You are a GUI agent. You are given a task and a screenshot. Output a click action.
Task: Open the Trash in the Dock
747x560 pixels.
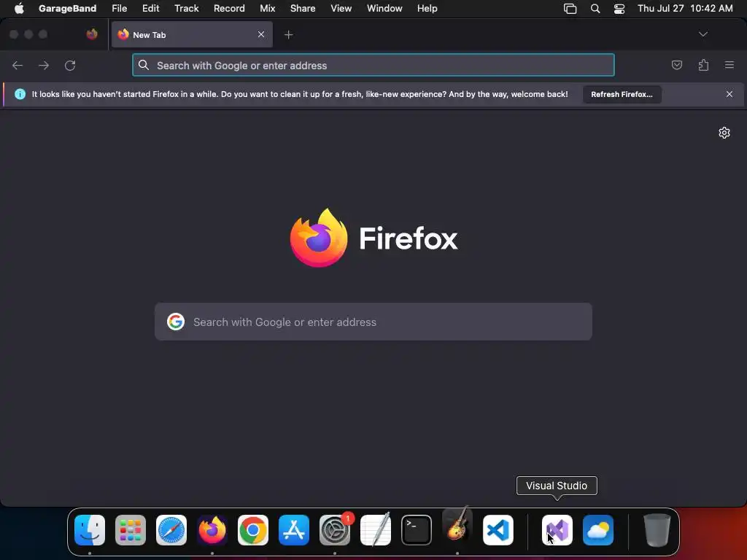pos(657,530)
